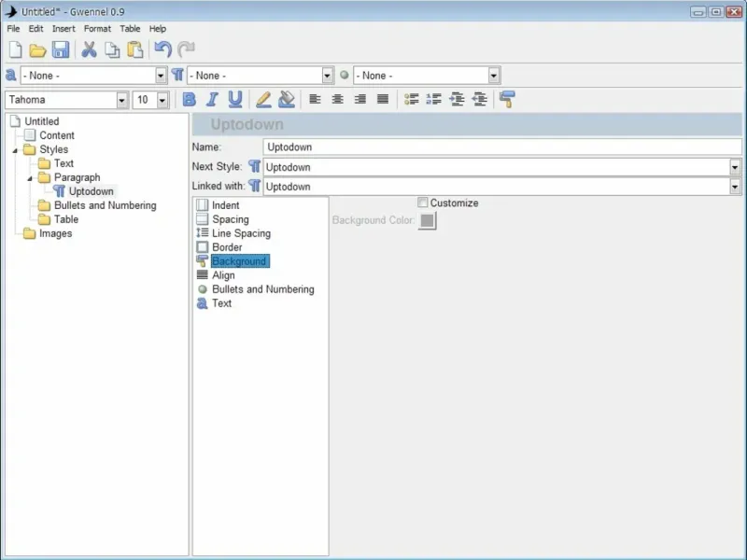Click the Open file folder icon
747x560 pixels.
click(37, 50)
